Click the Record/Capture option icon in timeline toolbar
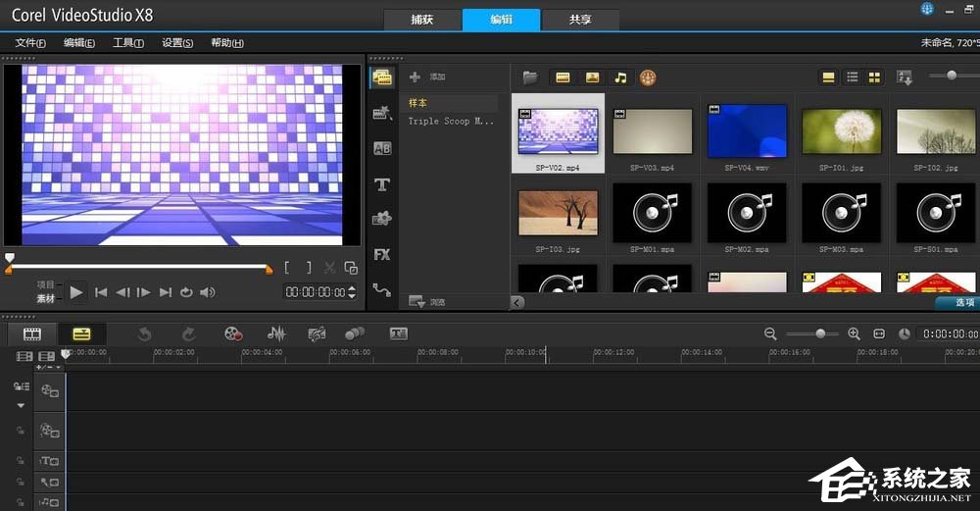The image size is (980, 511). tap(233, 334)
